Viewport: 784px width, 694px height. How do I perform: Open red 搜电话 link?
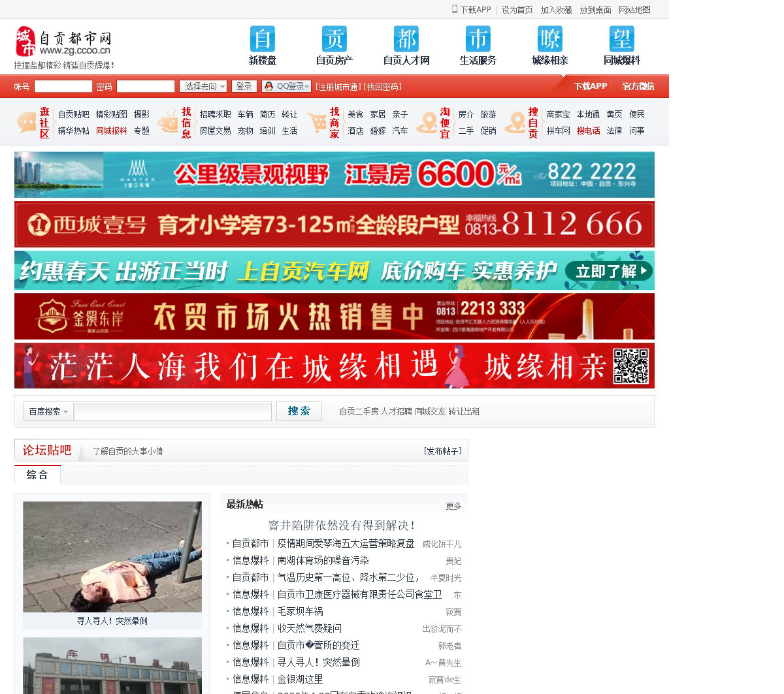588,131
